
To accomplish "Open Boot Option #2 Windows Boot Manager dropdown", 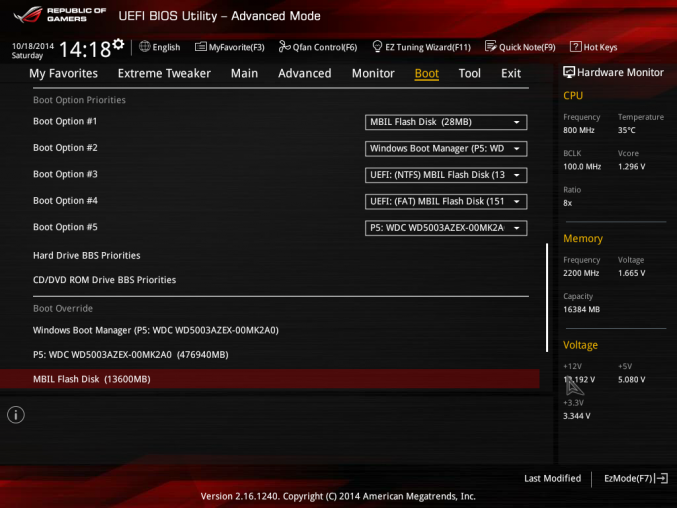I will click(x=446, y=148).
